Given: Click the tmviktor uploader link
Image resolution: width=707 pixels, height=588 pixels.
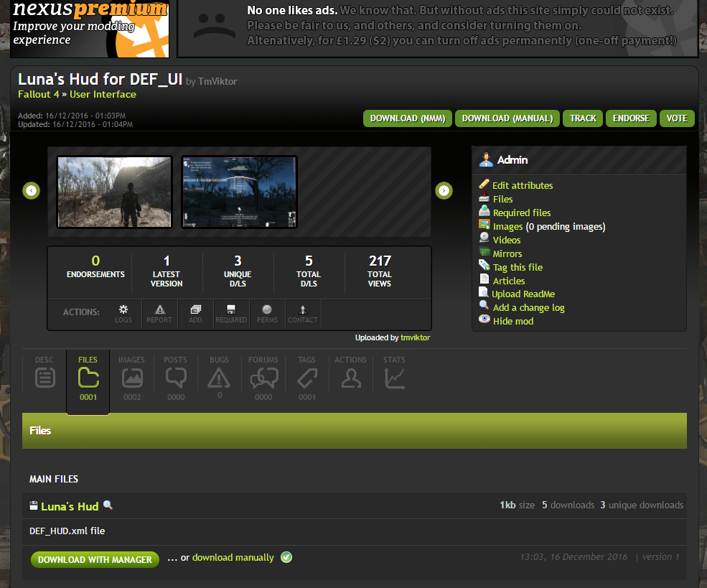Looking at the screenshot, I should tap(416, 337).
